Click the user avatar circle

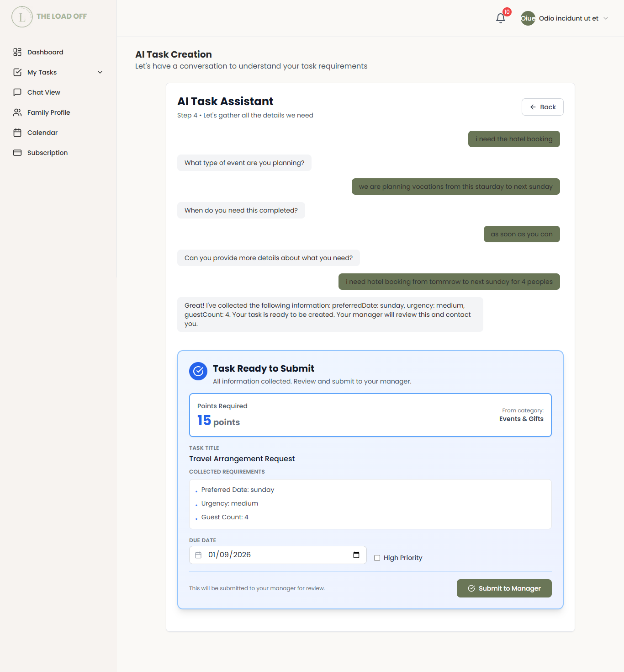(x=528, y=18)
